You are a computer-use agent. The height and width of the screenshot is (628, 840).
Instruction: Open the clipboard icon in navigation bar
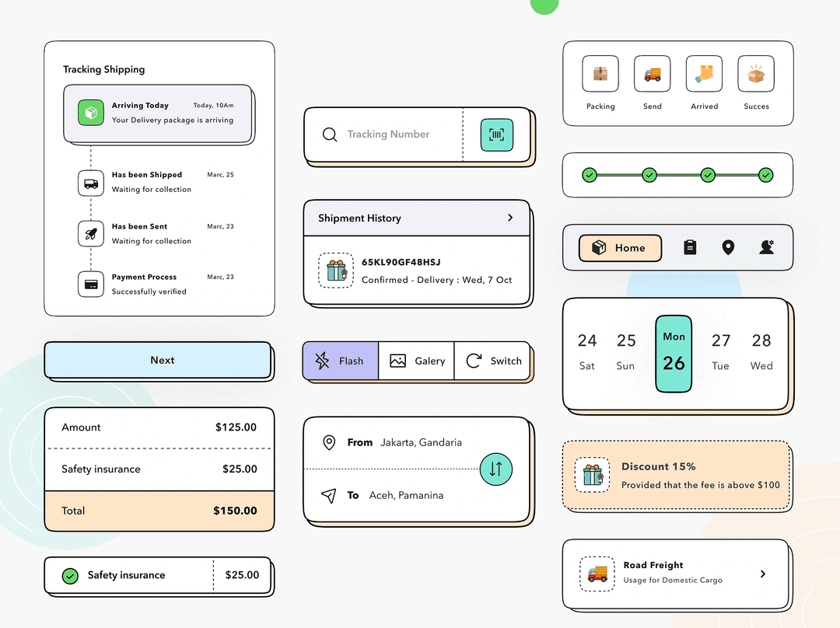tap(690, 247)
